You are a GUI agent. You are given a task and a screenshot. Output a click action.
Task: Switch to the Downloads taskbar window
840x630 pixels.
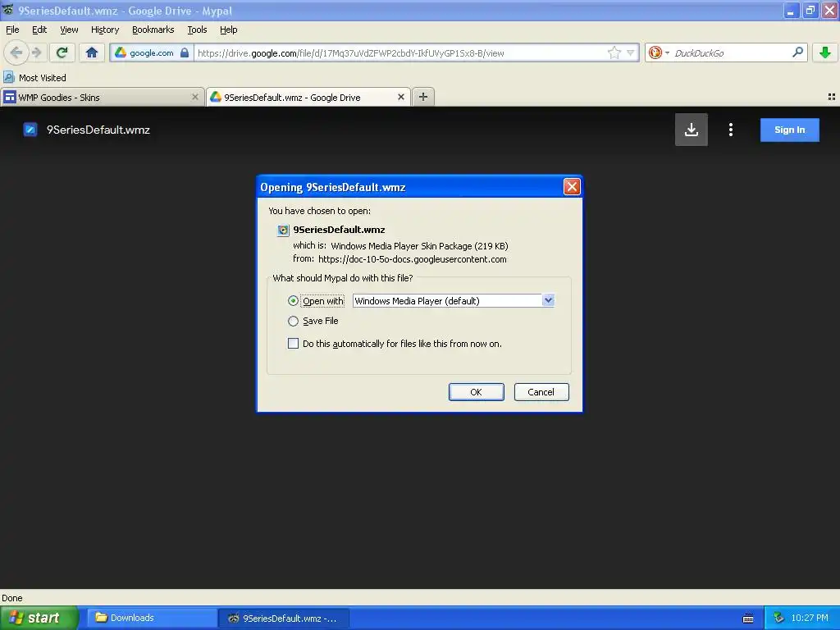152,618
